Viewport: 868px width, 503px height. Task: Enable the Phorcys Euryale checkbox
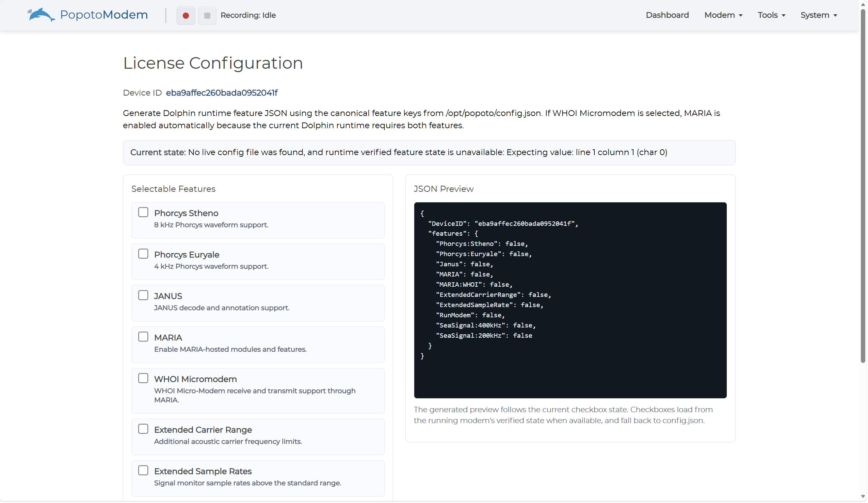click(x=143, y=254)
